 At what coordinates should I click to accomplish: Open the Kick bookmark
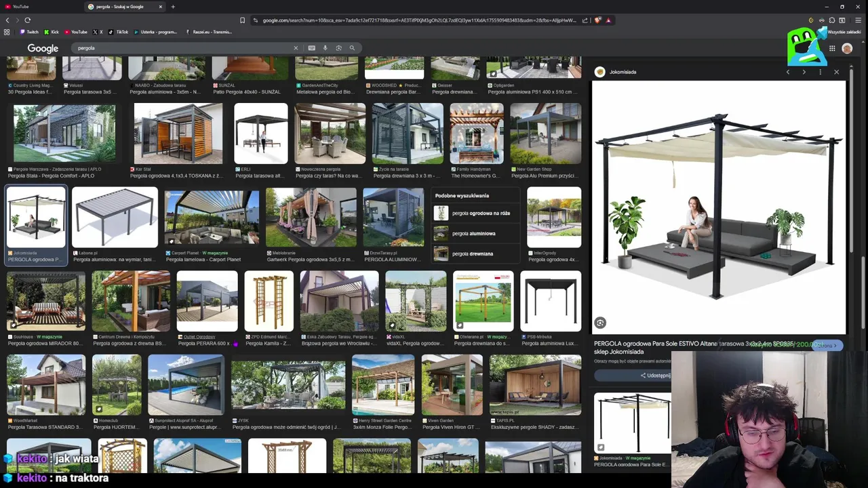[52, 32]
